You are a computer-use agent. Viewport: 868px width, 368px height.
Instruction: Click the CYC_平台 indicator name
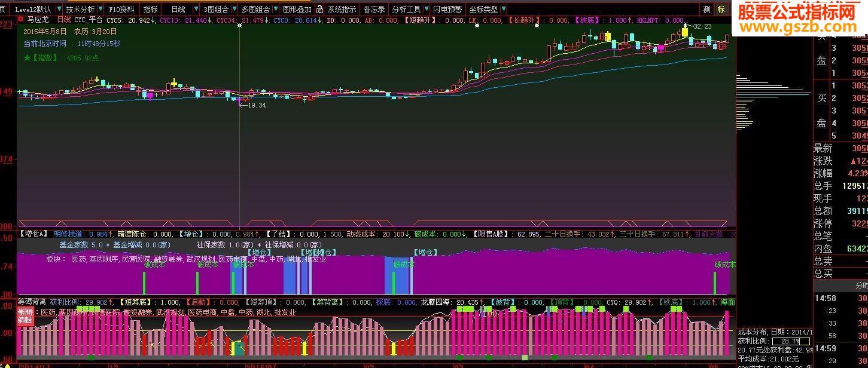click(x=89, y=20)
